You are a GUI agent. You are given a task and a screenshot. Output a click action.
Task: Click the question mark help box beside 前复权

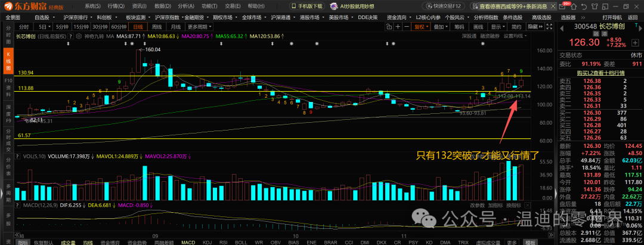coord(70,36)
